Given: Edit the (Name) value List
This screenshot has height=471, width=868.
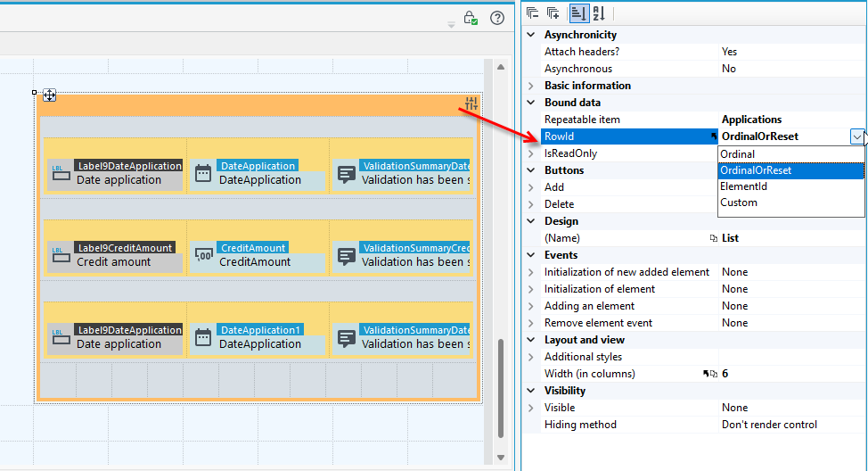Looking at the screenshot, I should tap(730, 238).
